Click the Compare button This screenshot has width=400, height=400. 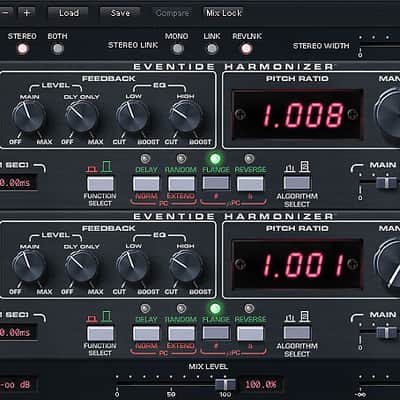click(172, 13)
